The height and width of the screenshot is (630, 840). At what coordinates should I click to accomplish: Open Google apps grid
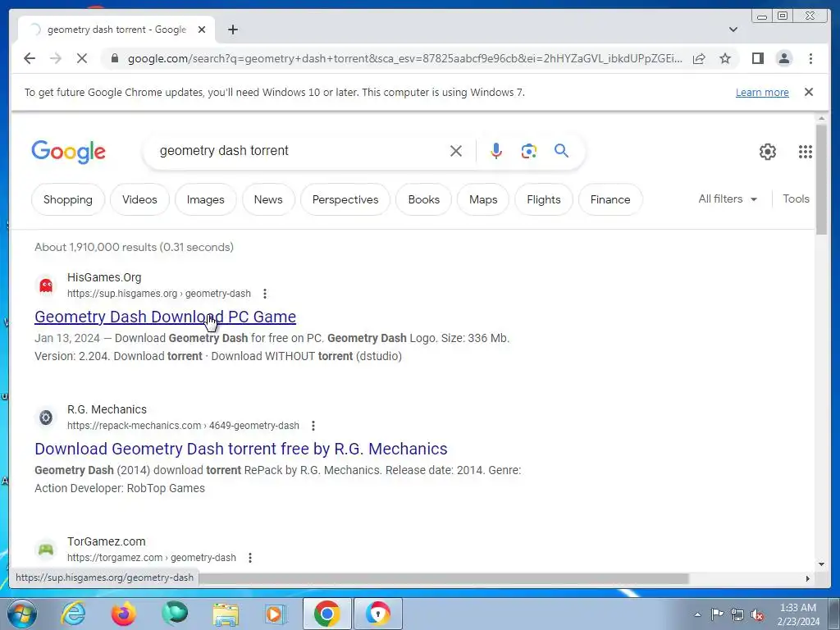click(806, 152)
